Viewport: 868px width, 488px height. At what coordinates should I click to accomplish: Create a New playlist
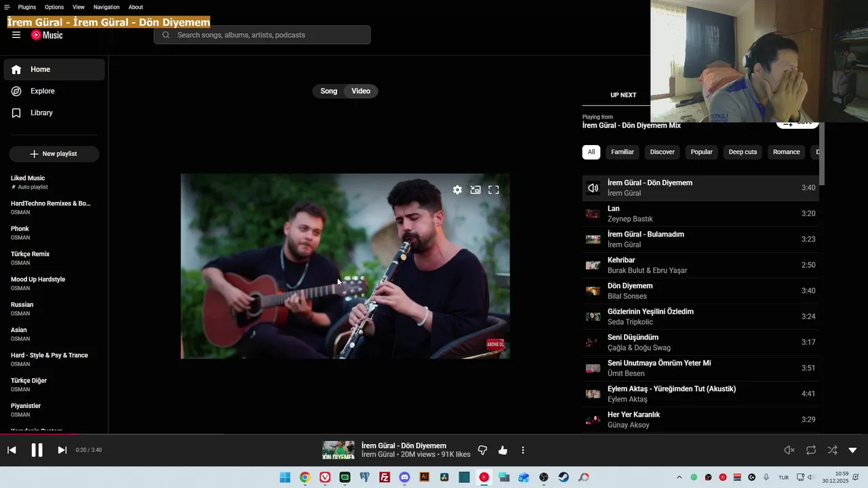(x=54, y=154)
